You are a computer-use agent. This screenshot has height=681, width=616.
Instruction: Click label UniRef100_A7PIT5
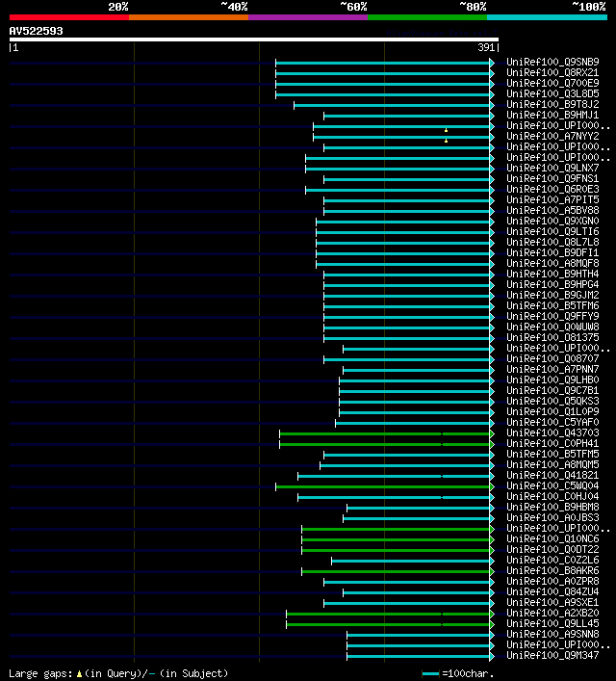click(552, 199)
